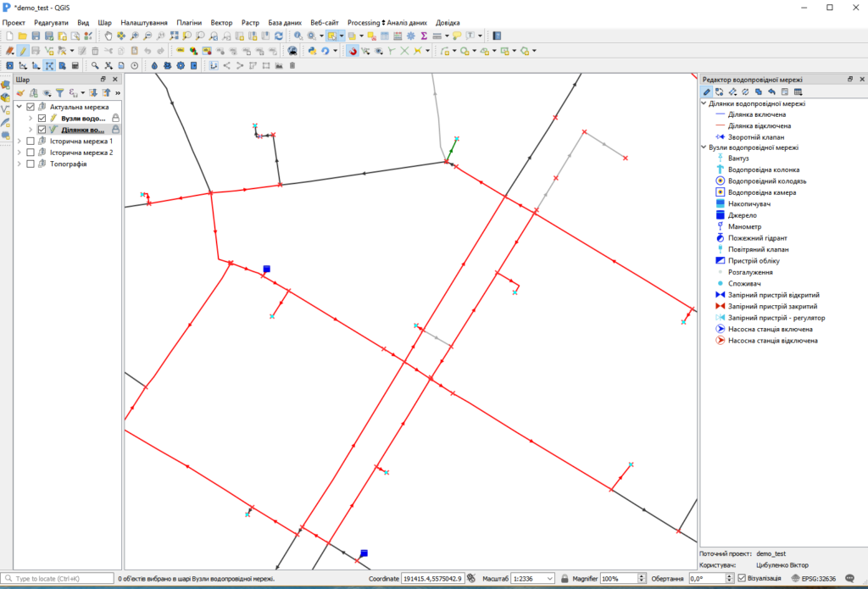Open the Аналіз даних menu
The width and height of the screenshot is (868, 589).
[x=407, y=23]
